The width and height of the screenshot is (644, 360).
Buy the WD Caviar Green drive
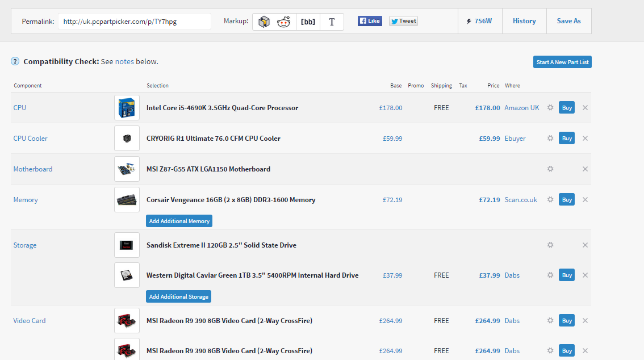tap(567, 275)
